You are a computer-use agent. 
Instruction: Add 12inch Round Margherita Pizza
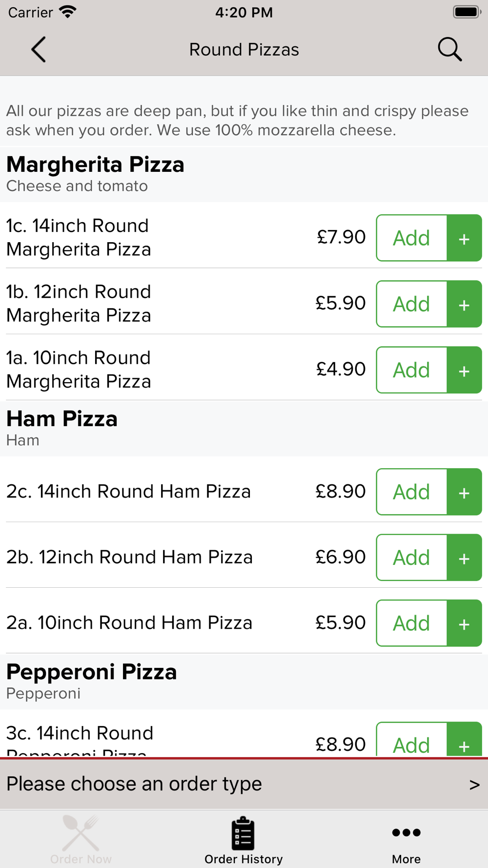[x=411, y=304]
